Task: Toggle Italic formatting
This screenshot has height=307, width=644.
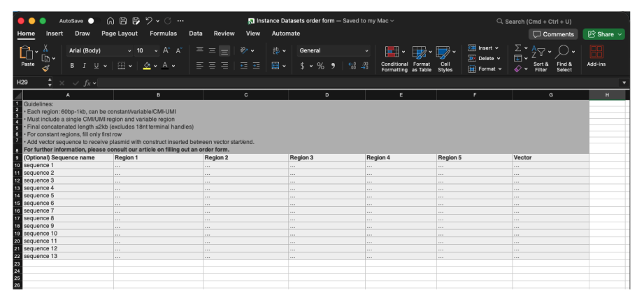Action: 84,66
